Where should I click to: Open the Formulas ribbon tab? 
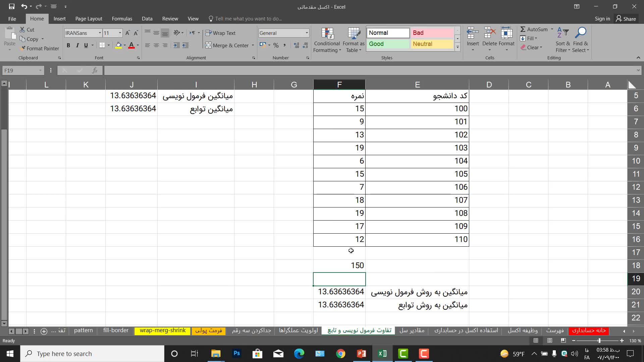pyautogui.click(x=122, y=19)
